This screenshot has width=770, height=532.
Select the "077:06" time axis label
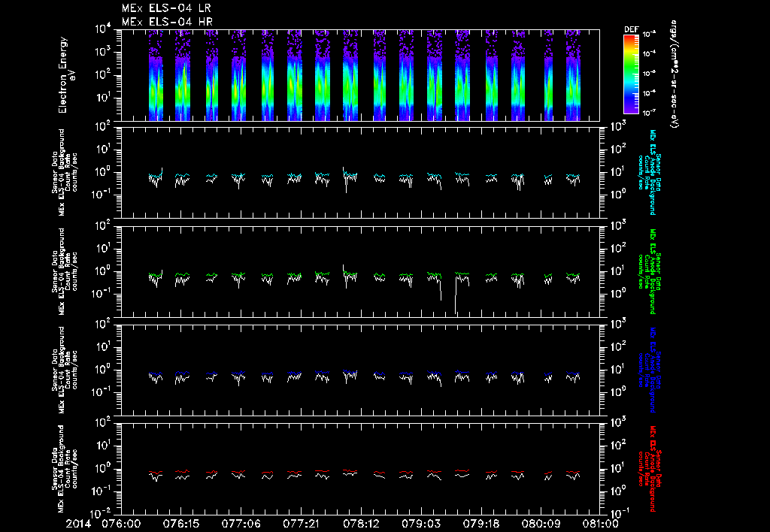241,524
